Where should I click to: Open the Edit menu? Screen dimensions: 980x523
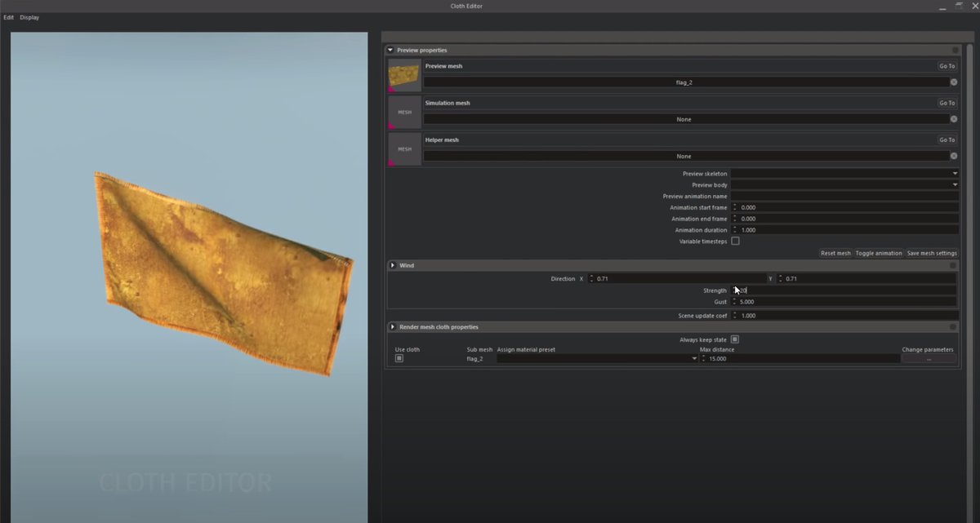[x=8, y=17]
